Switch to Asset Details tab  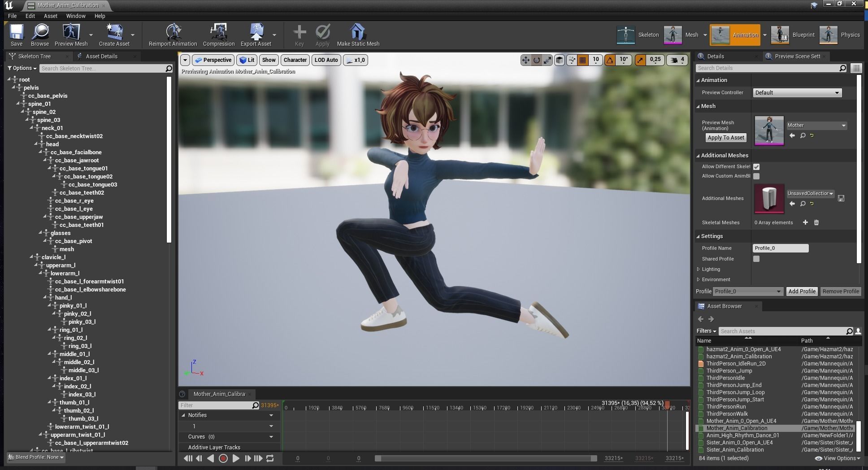102,56
